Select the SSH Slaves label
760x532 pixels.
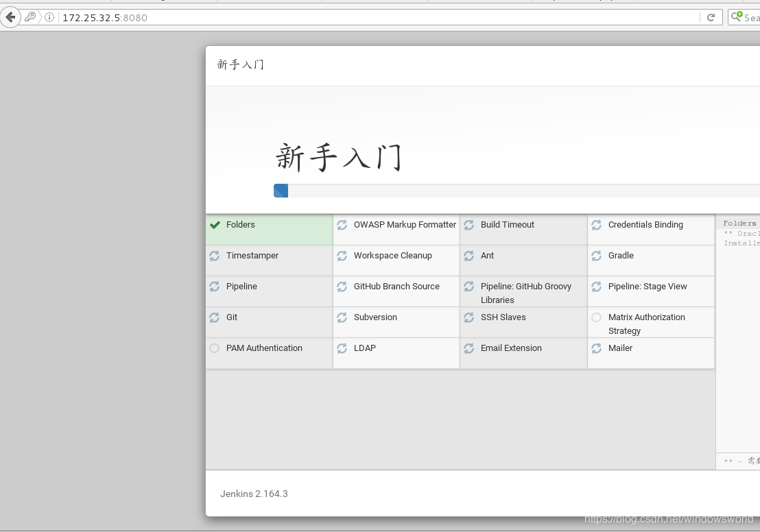point(503,317)
